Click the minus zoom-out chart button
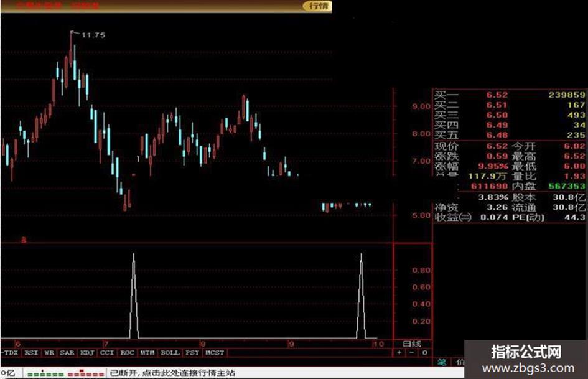 coord(412,353)
